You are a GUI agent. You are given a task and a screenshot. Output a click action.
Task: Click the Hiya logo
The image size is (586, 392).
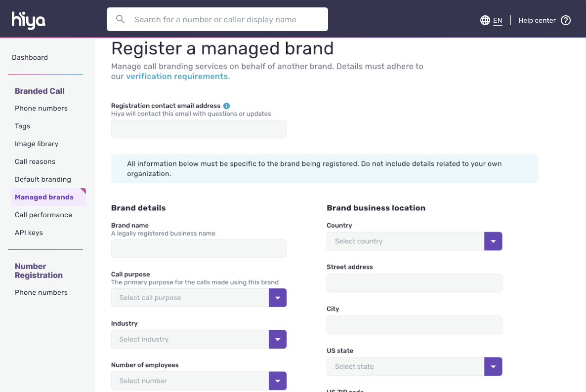click(29, 20)
